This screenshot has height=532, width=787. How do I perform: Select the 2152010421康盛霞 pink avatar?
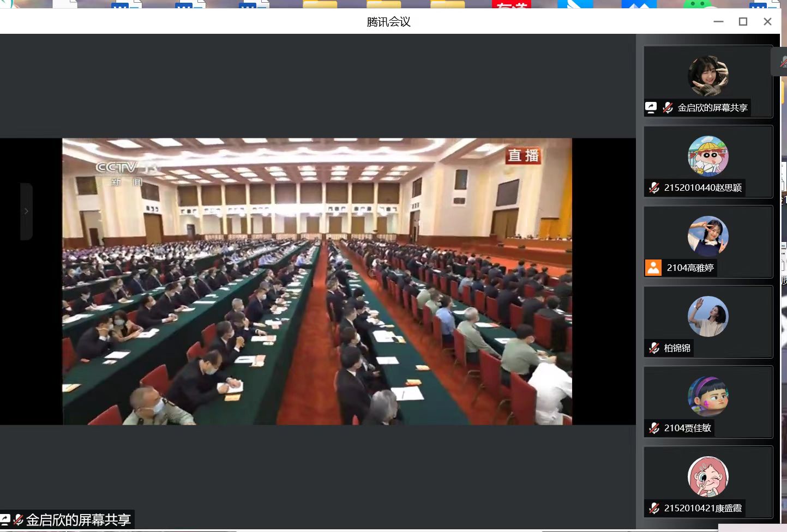click(708, 476)
